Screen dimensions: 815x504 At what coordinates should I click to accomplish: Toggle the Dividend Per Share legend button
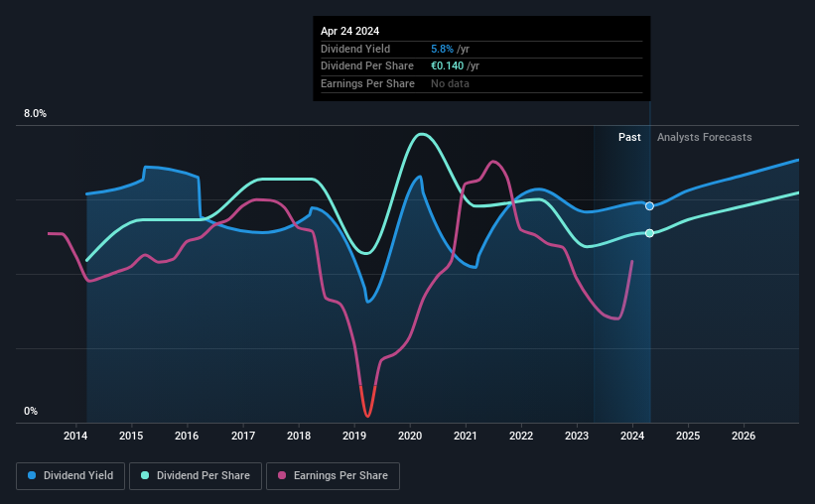point(196,476)
